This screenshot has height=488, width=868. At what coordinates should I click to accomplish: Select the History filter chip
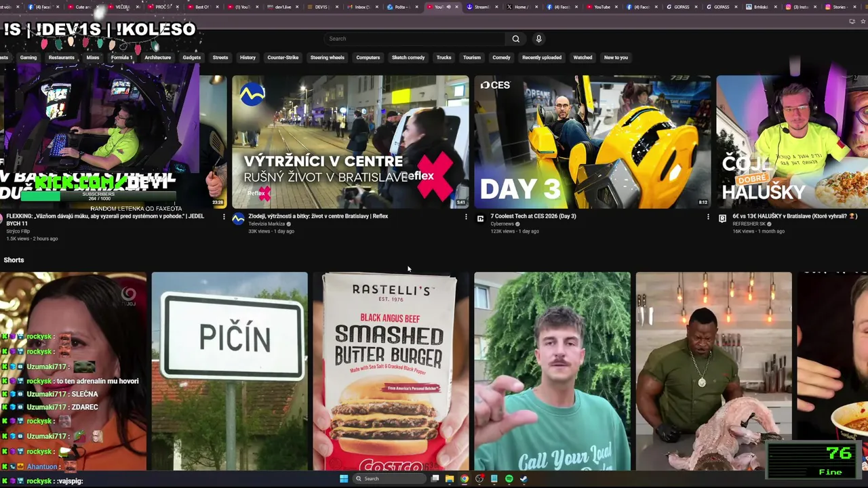click(x=248, y=58)
